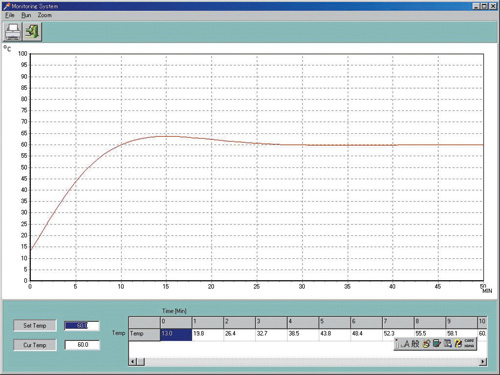
Task: Click the IME dictionary tool icon
Action: 448,343
